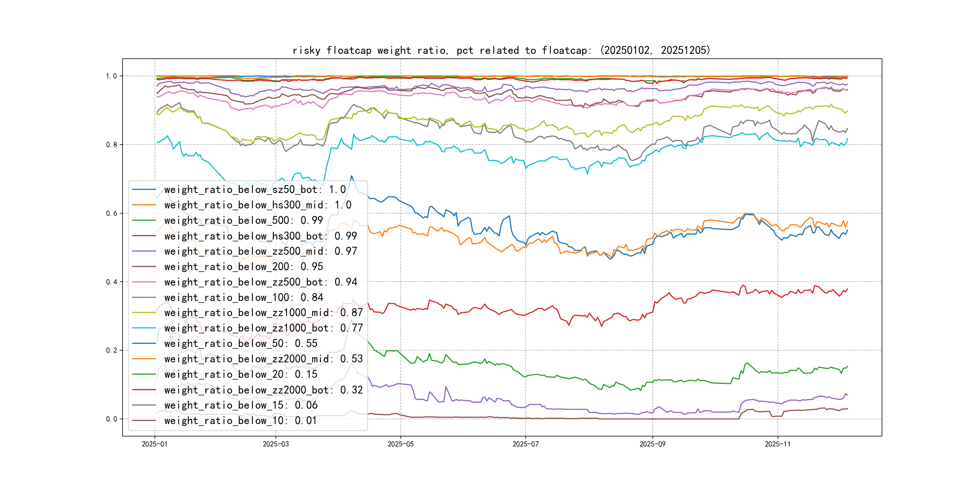Click legend entry weight_ratio_below_20
The width and height of the screenshot is (980, 490).
coord(240,374)
